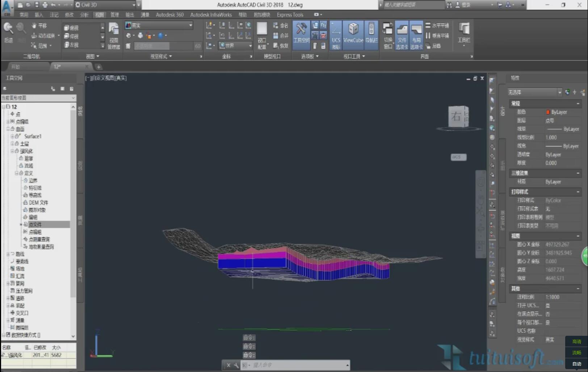Click Tile Horizontally (水平平铺) button
This screenshot has width=588, height=372.
[437, 26]
